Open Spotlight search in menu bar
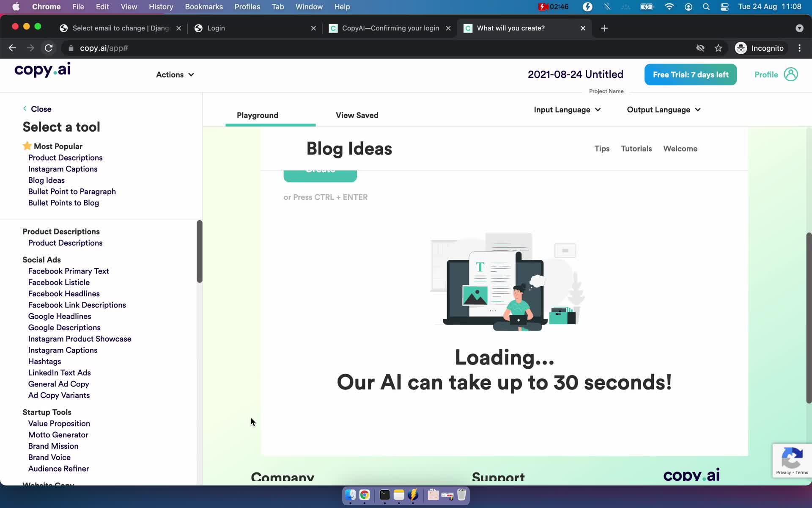Image resolution: width=812 pixels, height=508 pixels. pos(706,7)
